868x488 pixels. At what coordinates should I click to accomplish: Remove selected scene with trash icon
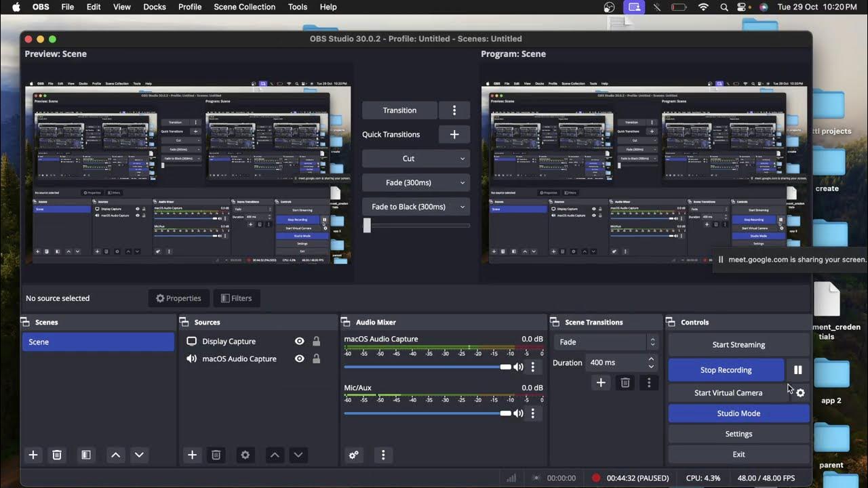tap(57, 455)
